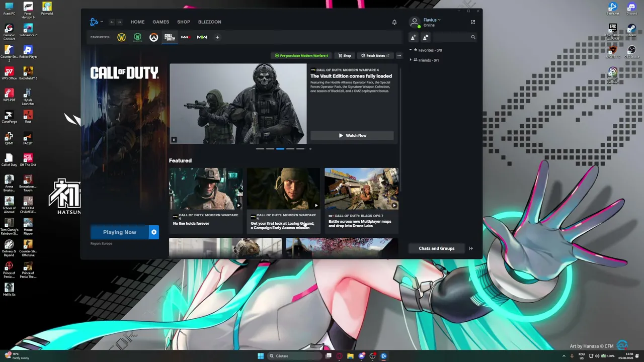Open the Battle.net logo menu
Screen dimensions: 644x362
point(95,22)
